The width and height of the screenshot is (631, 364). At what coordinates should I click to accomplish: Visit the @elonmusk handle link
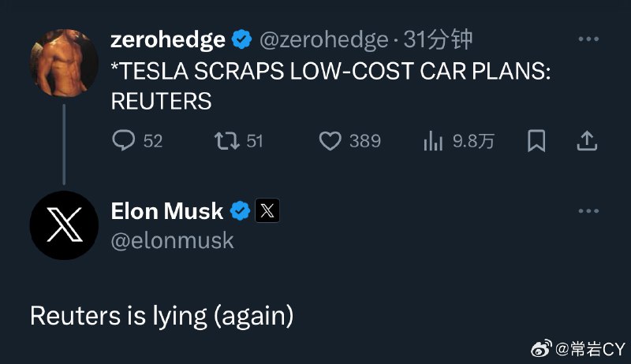(x=172, y=240)
